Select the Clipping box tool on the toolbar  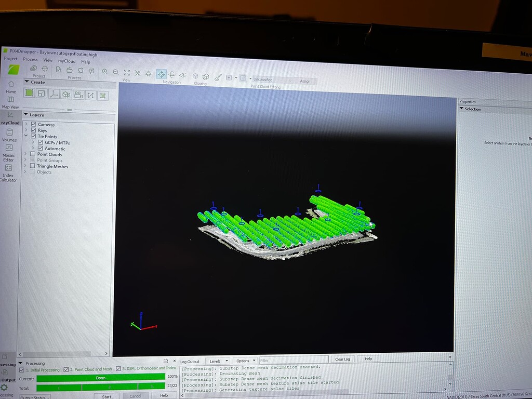pyautogui.click(x=195, y=76)
